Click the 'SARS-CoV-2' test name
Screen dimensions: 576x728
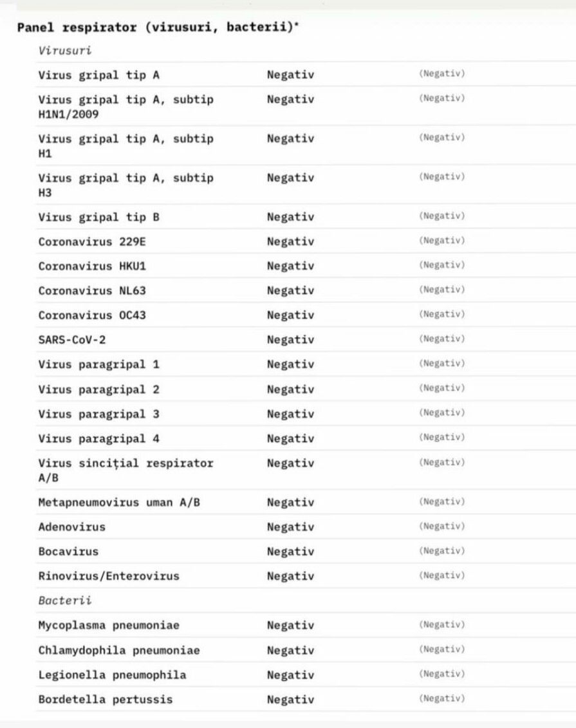pos(71,340)
